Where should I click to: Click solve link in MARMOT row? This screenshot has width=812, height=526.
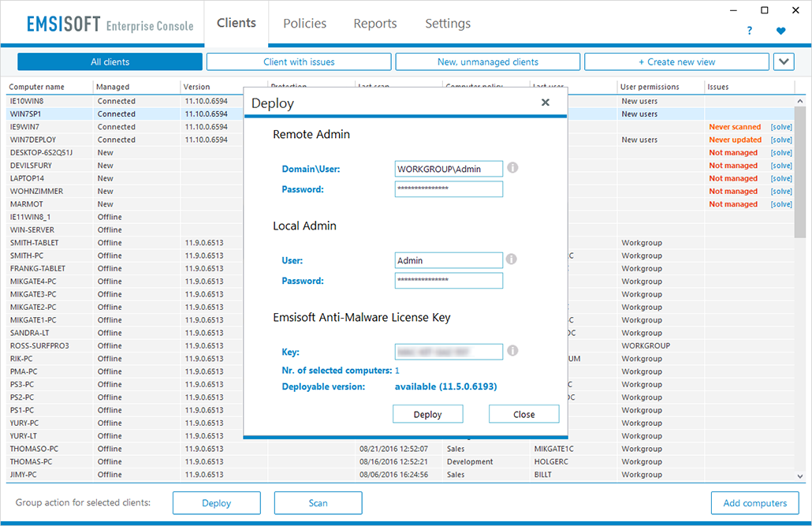click(781, 204)
